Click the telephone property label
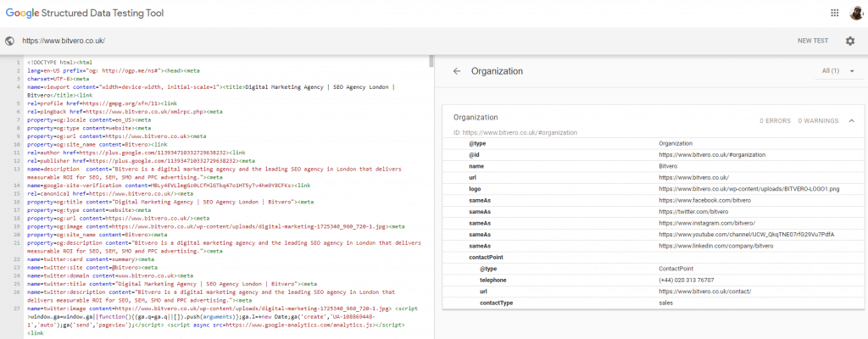The height and width of the screenshot is (339, 868). point(492,280)
